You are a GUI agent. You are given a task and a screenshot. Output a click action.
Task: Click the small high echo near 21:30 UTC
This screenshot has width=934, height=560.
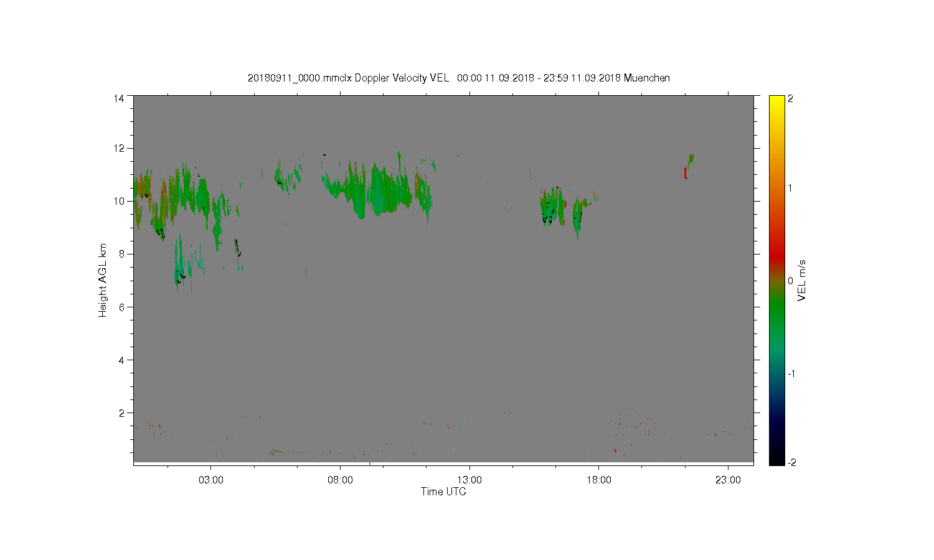689,166
